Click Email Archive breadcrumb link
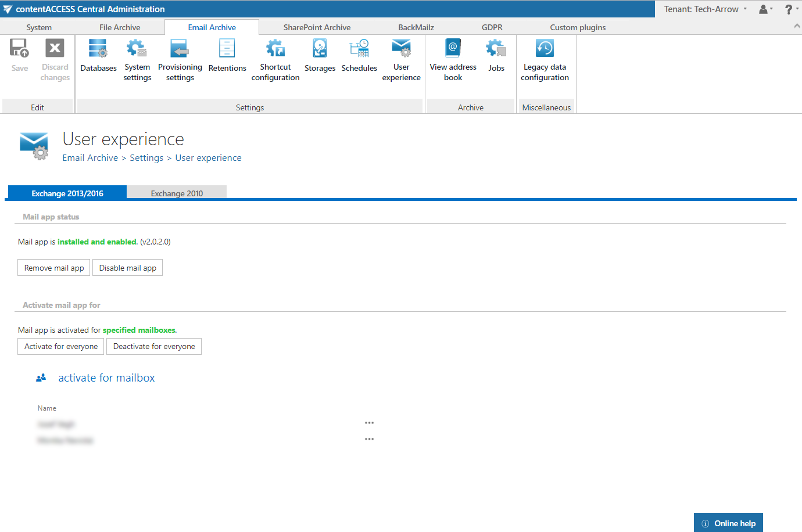Screen dimensions: 802x532 click(90, 157)
